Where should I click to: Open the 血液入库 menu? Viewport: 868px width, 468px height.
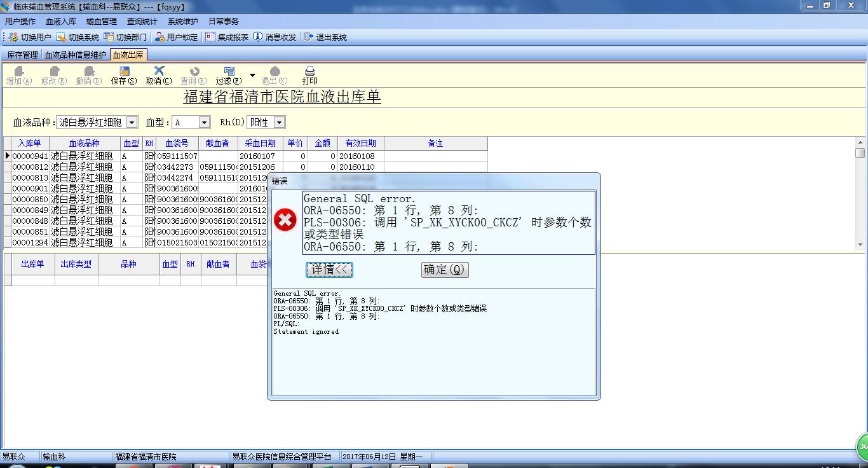[61, 21]
